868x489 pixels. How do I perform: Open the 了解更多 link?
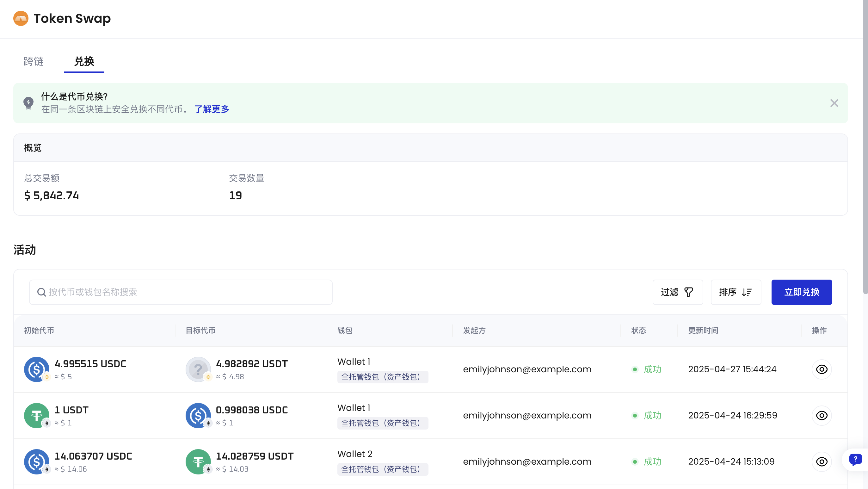[212, 109]
